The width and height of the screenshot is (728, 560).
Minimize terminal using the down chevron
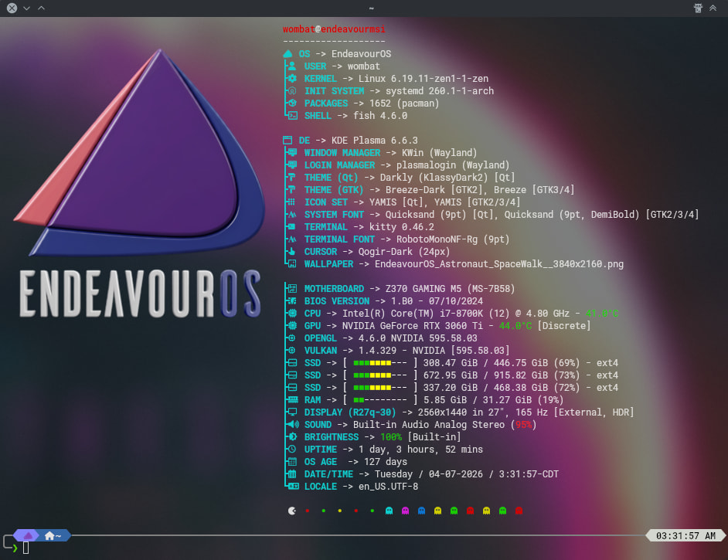26,8
